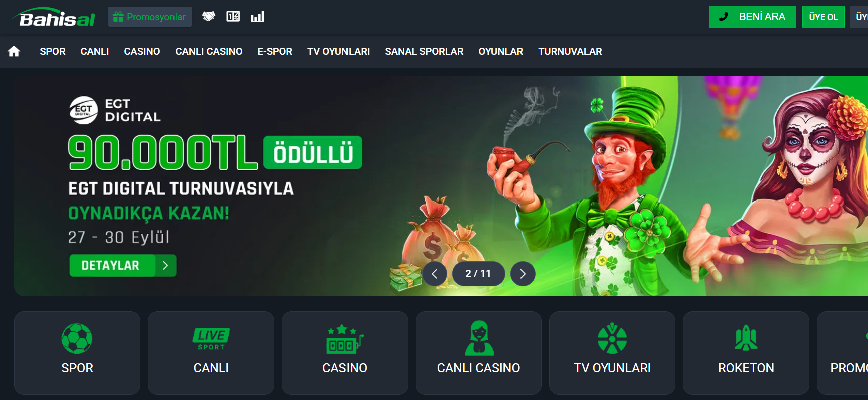This screenshot has height=400, width=868.
Task: Click the DETAYLAR button on banner
Action: (x=123, y=266)
